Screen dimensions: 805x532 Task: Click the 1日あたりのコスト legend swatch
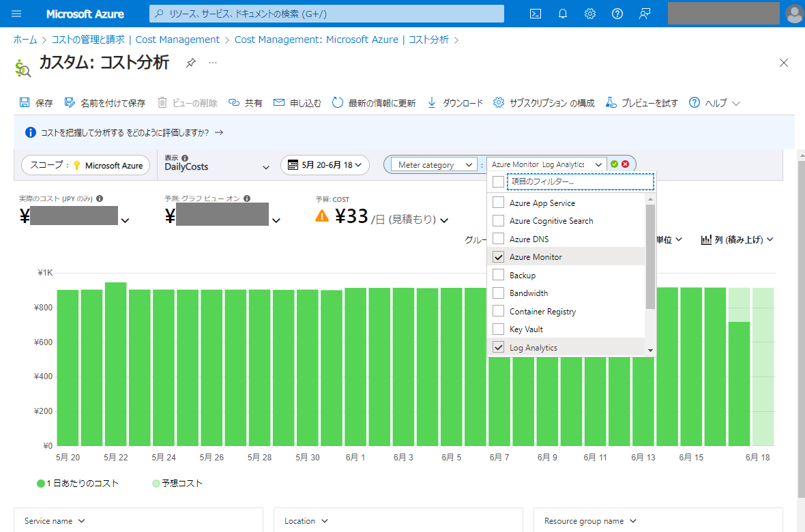point(40,483)
